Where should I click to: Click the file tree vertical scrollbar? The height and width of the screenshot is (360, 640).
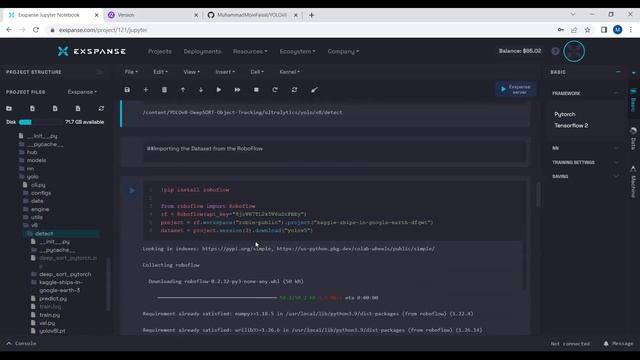(x=108, y=284)
